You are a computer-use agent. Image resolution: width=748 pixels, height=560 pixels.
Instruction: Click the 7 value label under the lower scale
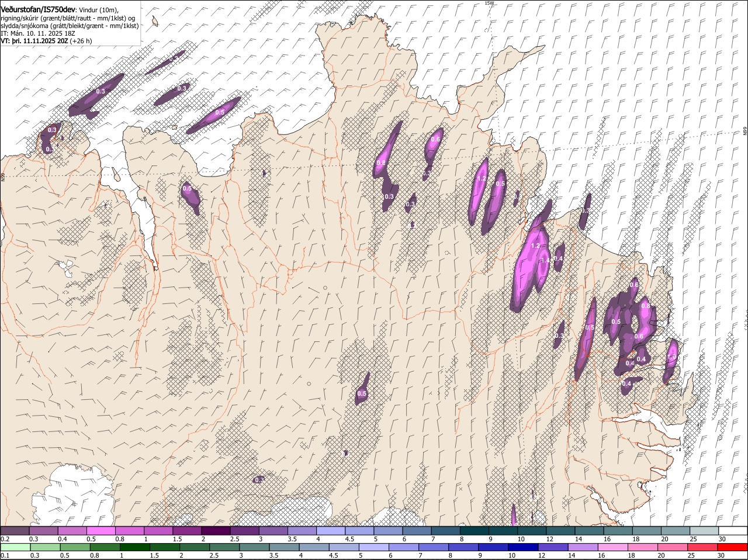pyautogui.click(x=421, y=556)
